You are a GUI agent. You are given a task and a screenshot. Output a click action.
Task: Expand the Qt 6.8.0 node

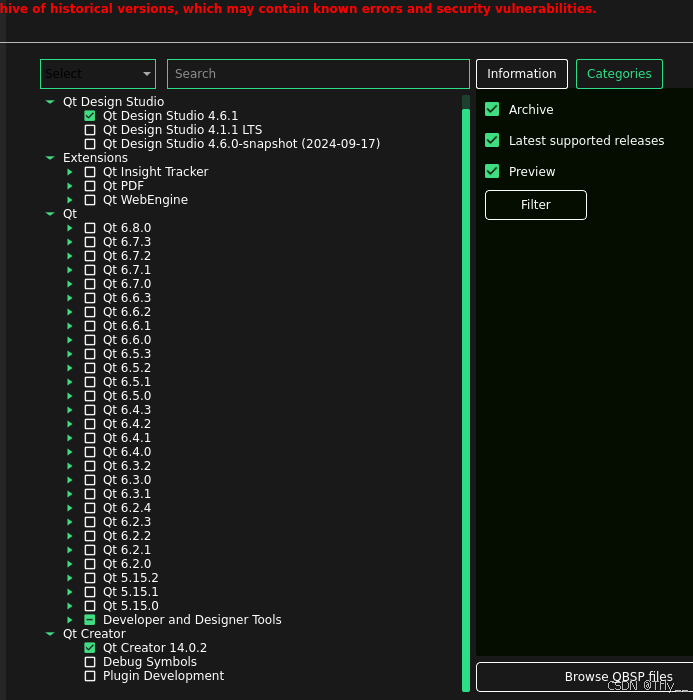(70, 228)
